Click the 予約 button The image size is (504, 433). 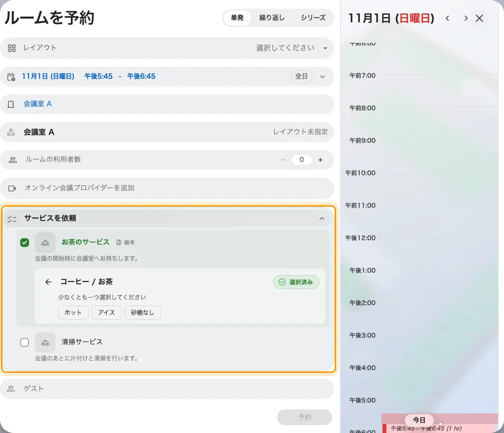pyautogui.click(x=305, y=417)
